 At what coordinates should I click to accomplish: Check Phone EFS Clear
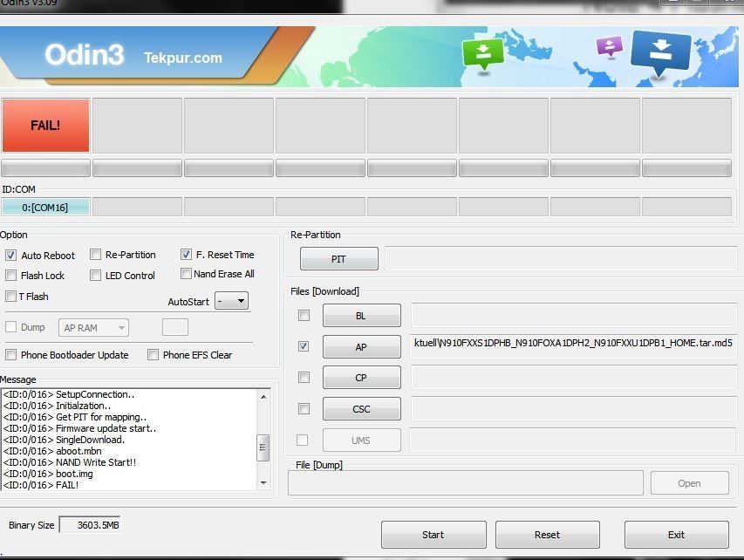click(153, 354)
